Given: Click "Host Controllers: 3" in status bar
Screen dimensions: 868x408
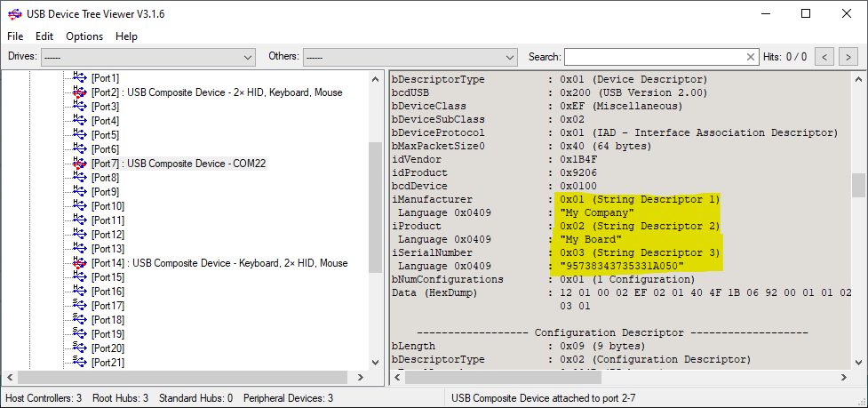Looking at the screenshot, I should [x=44, y=398].
